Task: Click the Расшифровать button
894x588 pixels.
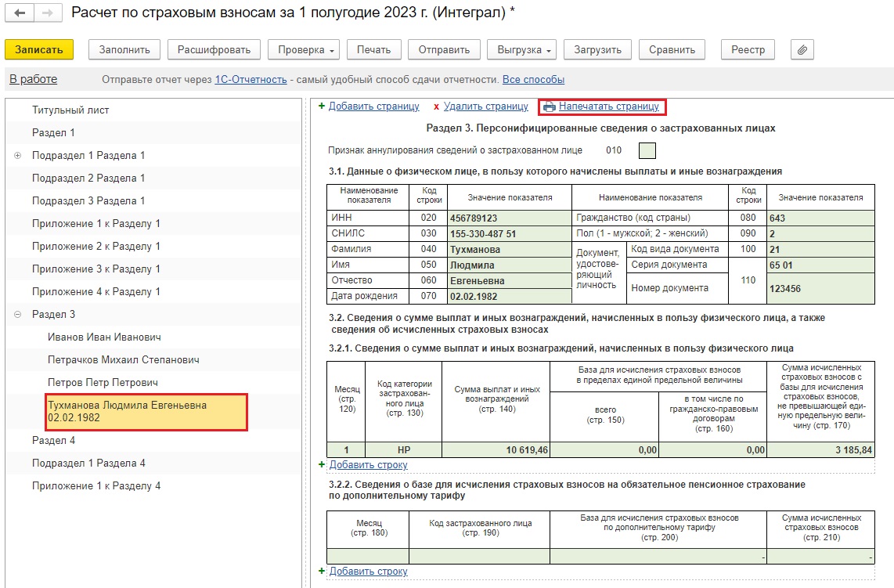Action: point(214,49)
